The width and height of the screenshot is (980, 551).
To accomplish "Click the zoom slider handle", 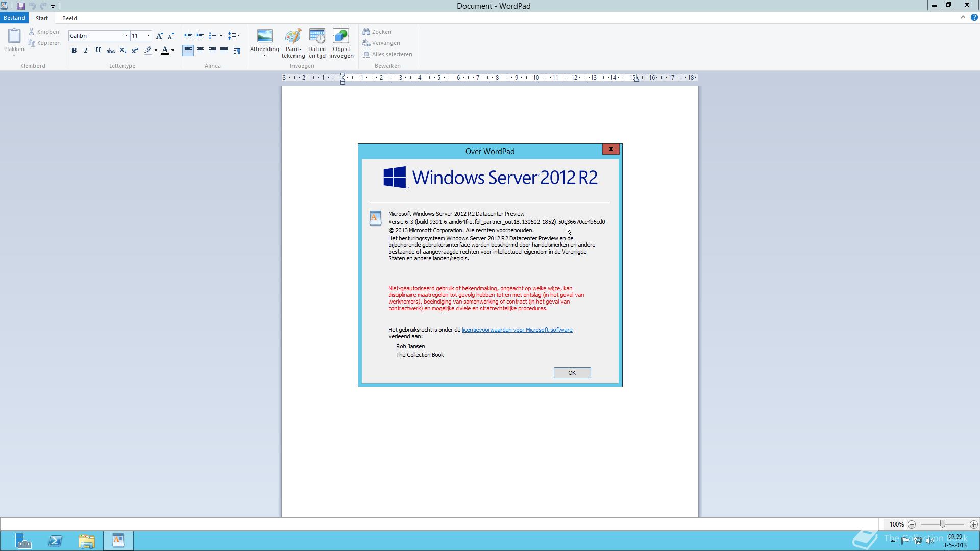I will click(x=943, y=524).
